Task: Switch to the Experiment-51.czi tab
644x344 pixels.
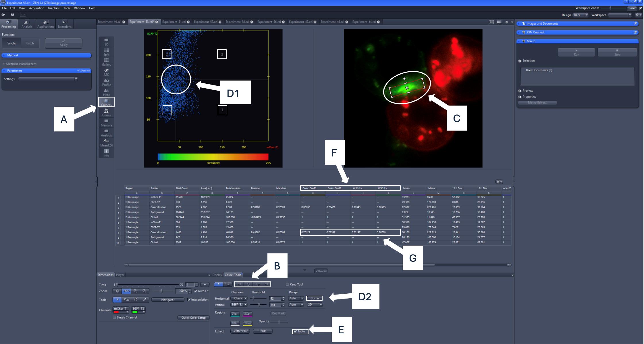Action: click(x=173, y=22)
